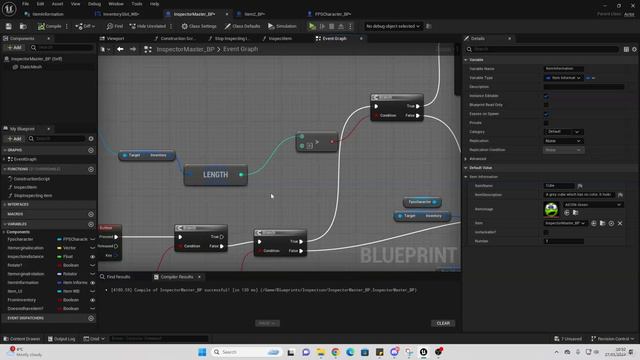Open the Asset menu
Screen dimensions: 640x360
(57, 4)
